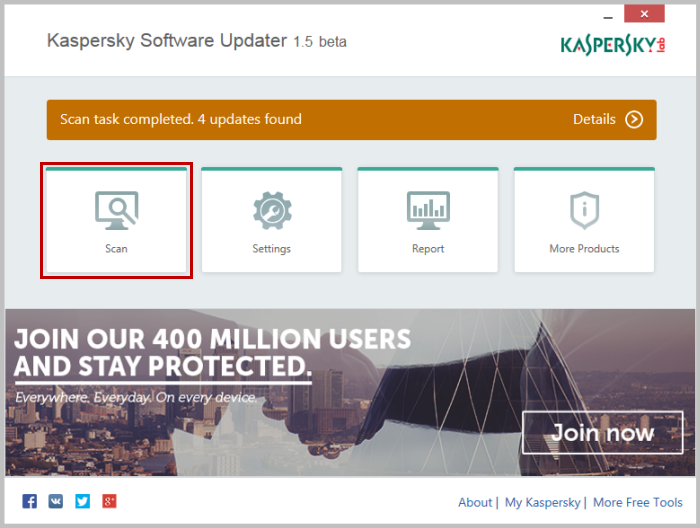The width and height of the screenshot is (700, 528).
Task: Select the Settings tile label
Action: [x=271, y=249]
